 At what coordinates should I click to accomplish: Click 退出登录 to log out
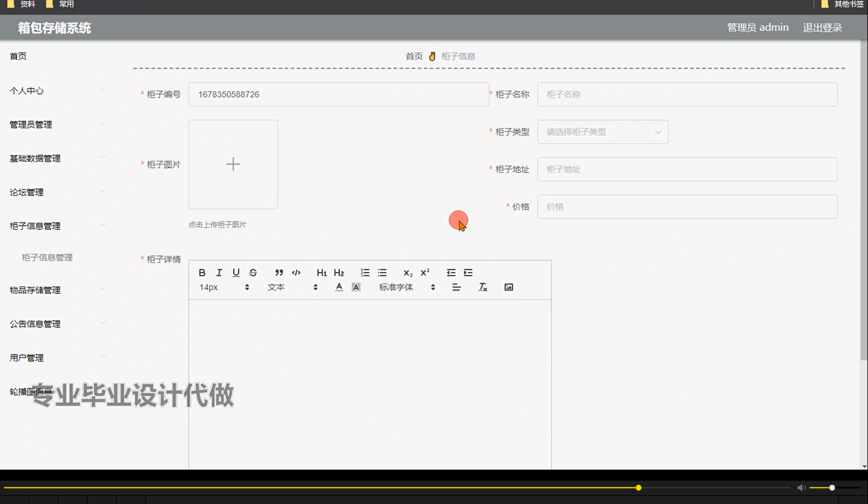[x=822, y=27]
